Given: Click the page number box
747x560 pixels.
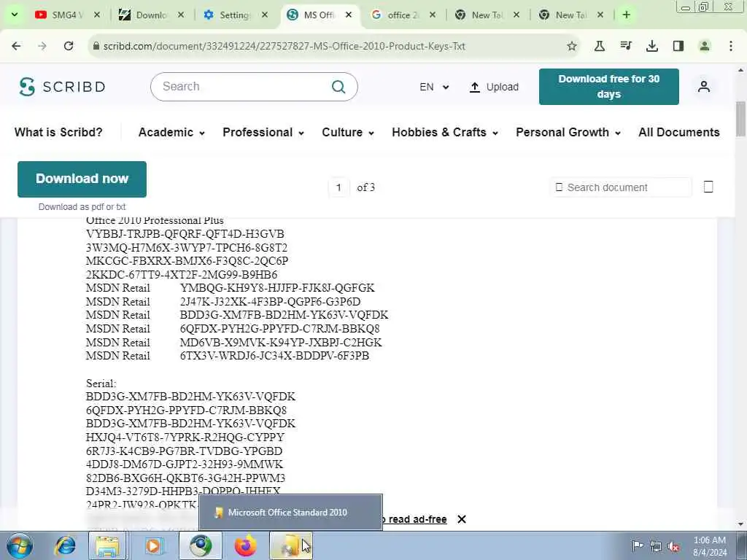Looking at the screenshot, I should tap(338, 187).
